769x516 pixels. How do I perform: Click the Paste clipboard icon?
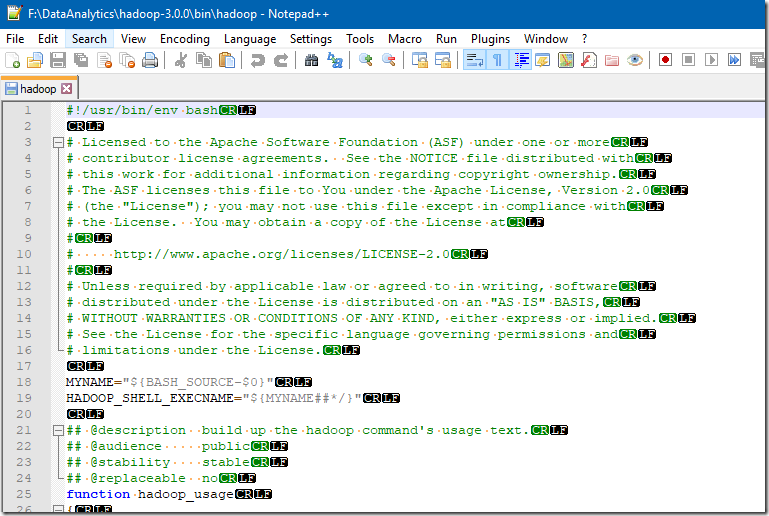[227, 60]
